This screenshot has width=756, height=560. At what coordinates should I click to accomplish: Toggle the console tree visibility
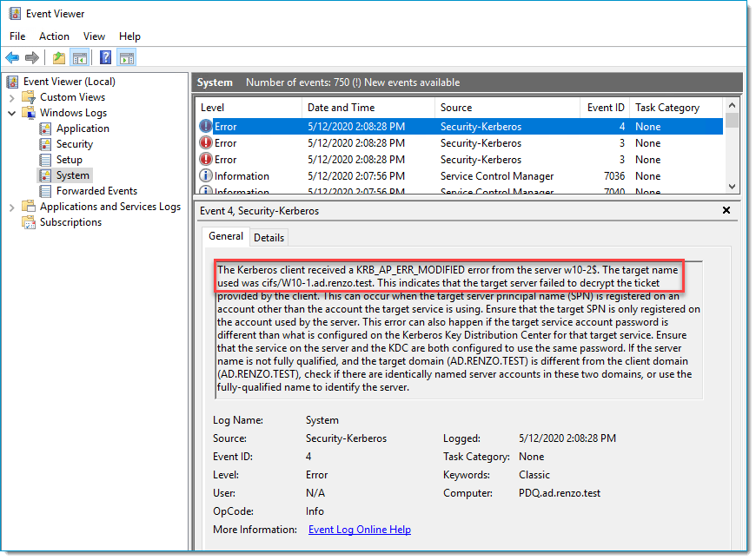pyautogui.click(x=79, y=57)
